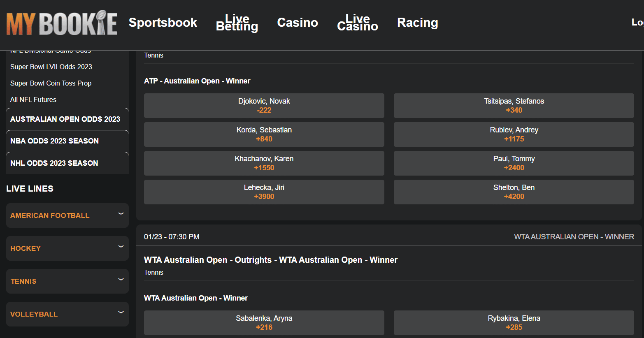Screen dimensions: 644x338
Task: Click the Tennis label above the ATP heading
Action: (x=153, y=55)
